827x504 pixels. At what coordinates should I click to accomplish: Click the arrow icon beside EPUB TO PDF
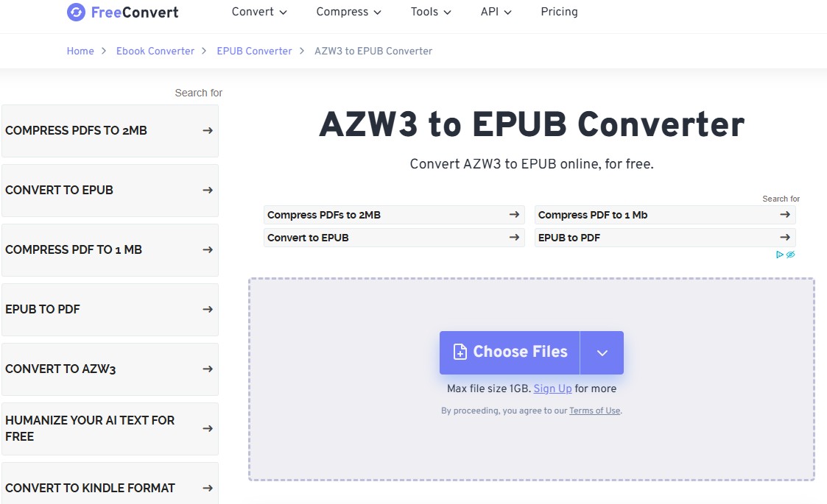coord(208,309)
